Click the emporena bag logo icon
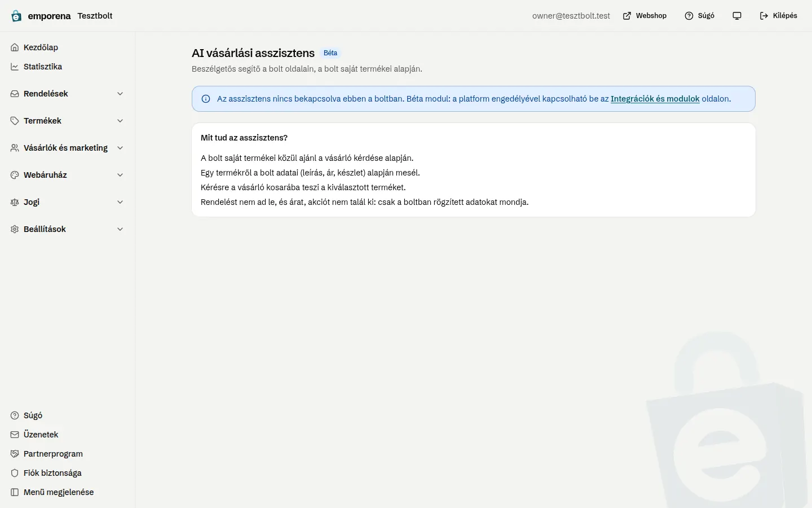The width and height of the screenshot is (812, 508). coord(16,16)
